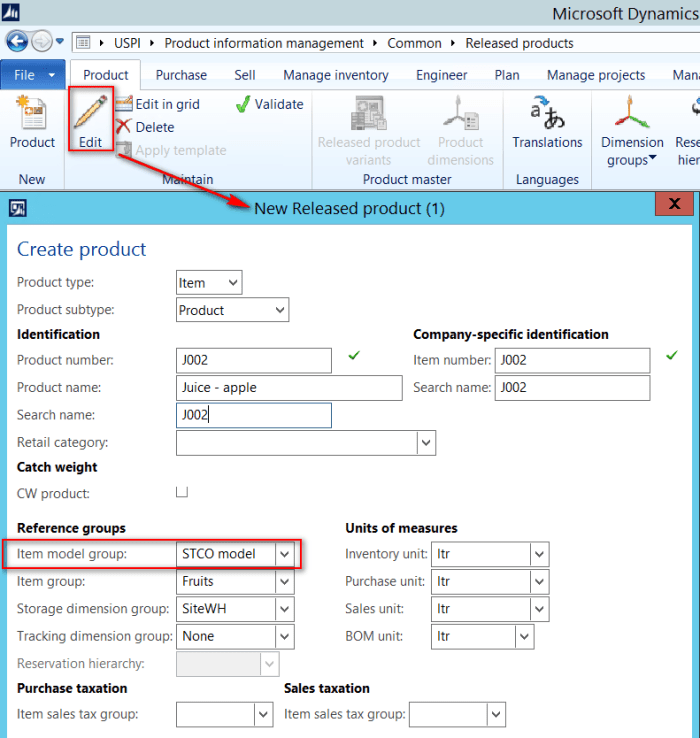Open the Dimension groups icon menu

tap(632, 114)
